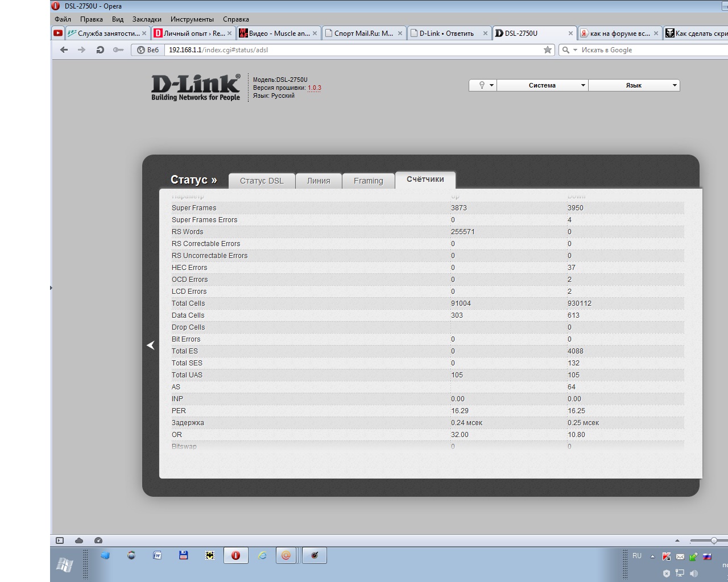
Task: Reload the page with the refresh icon
Action: (x=100, y=50)
